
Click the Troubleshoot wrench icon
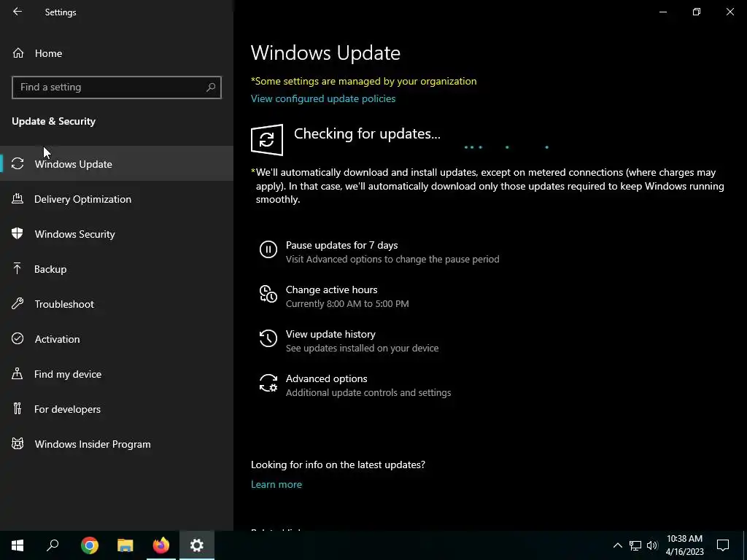coord(18,303)
